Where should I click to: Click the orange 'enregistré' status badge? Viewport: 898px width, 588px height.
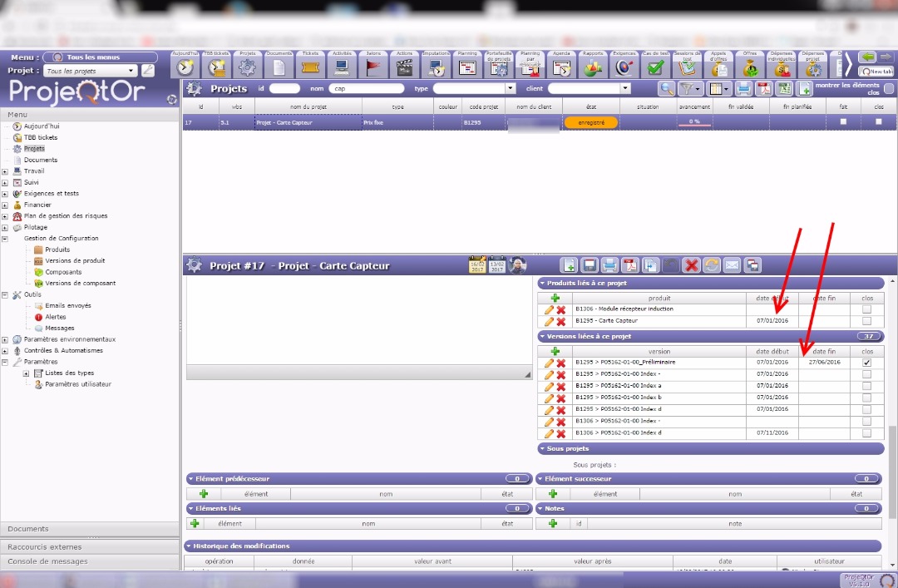click(x=590, y=122)
